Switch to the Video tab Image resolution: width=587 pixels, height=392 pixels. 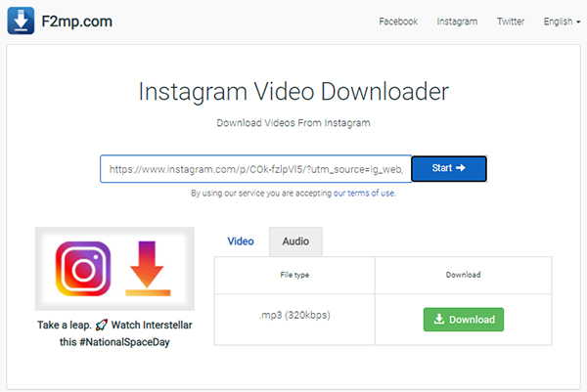click(241, 241)
